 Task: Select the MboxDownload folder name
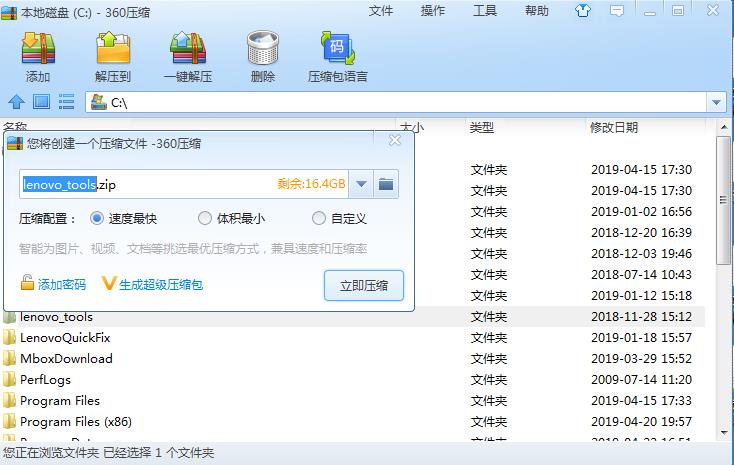(66, 359)
